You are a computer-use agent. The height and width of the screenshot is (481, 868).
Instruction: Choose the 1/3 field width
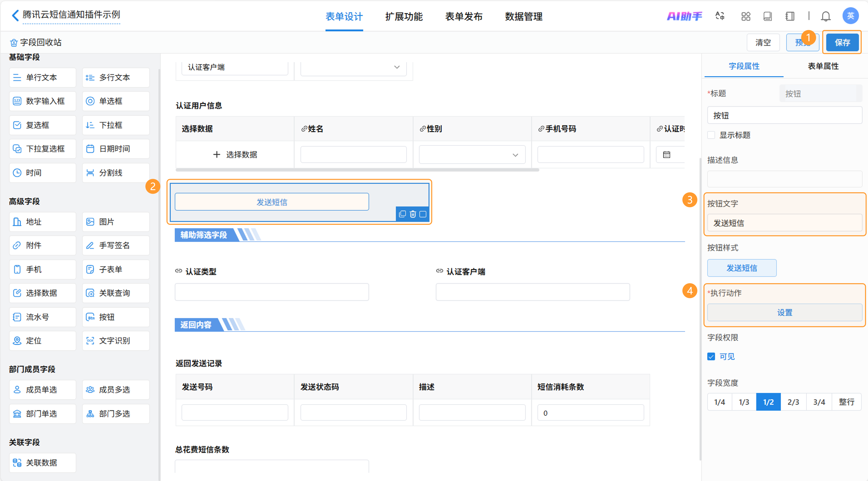(x=744, y=402)
